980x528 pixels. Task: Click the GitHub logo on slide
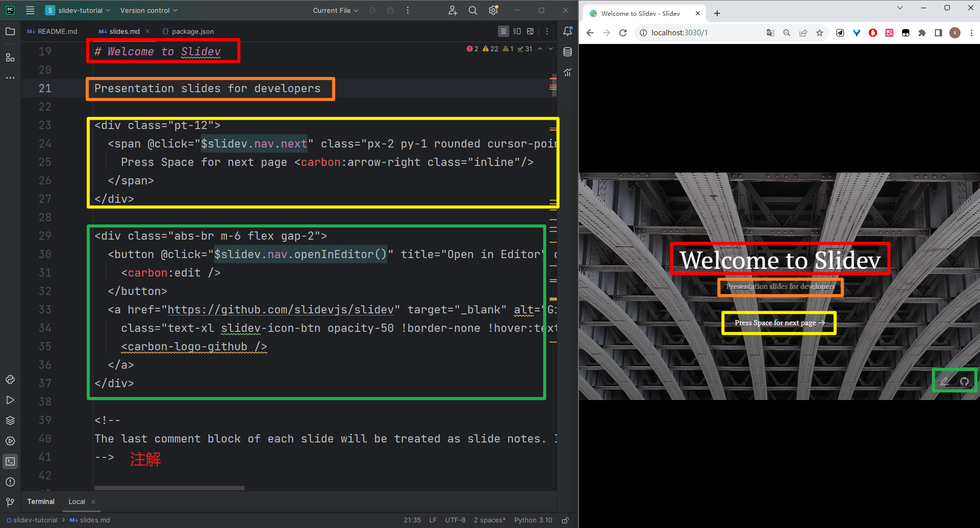(x=964, y=381)
